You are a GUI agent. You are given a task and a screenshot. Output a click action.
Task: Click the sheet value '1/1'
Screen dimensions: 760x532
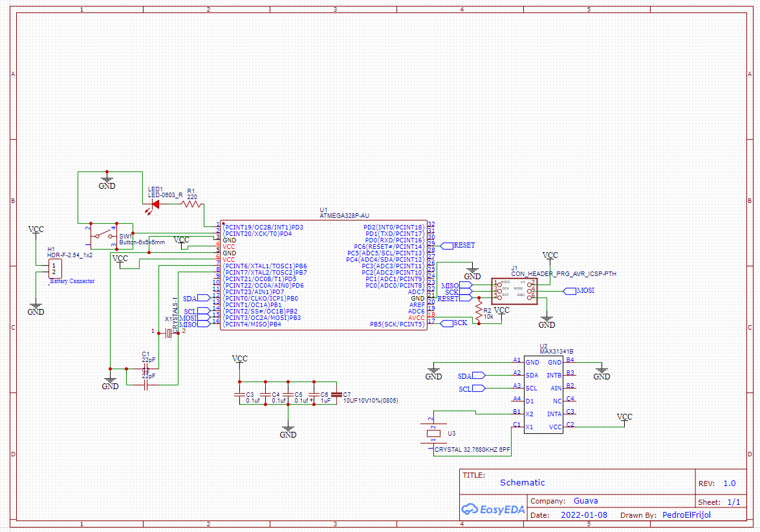pos(734,502)
